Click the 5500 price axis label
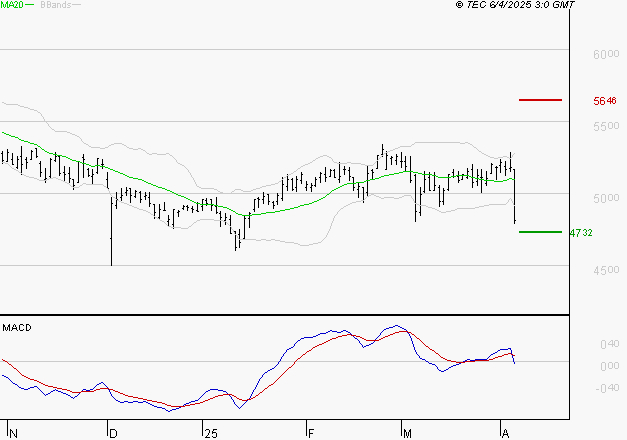The height and width of the screenshot is (440, 627). 606,126
